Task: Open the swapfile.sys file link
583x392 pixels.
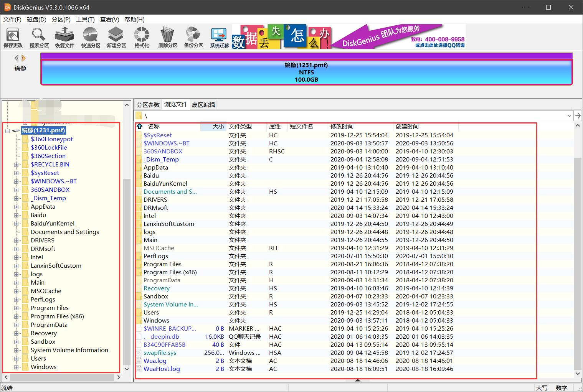Action: tap(160, 352)
